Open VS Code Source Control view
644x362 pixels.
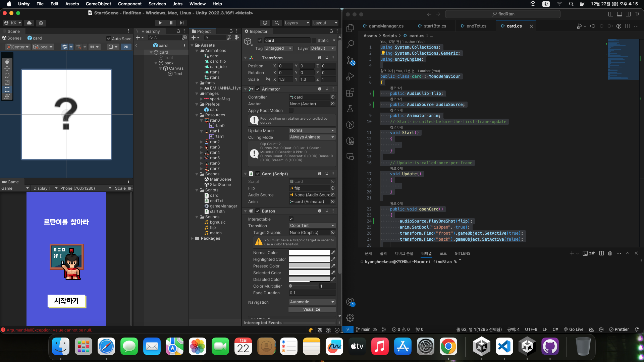click(x=350, y=60)
